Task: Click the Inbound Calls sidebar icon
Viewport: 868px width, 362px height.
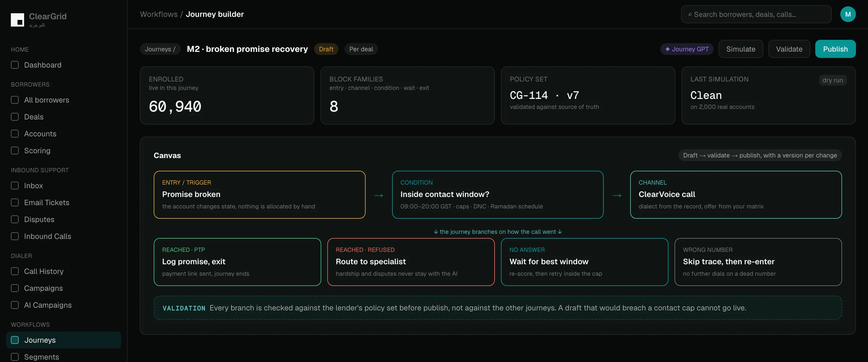Action: pos(15,236)
